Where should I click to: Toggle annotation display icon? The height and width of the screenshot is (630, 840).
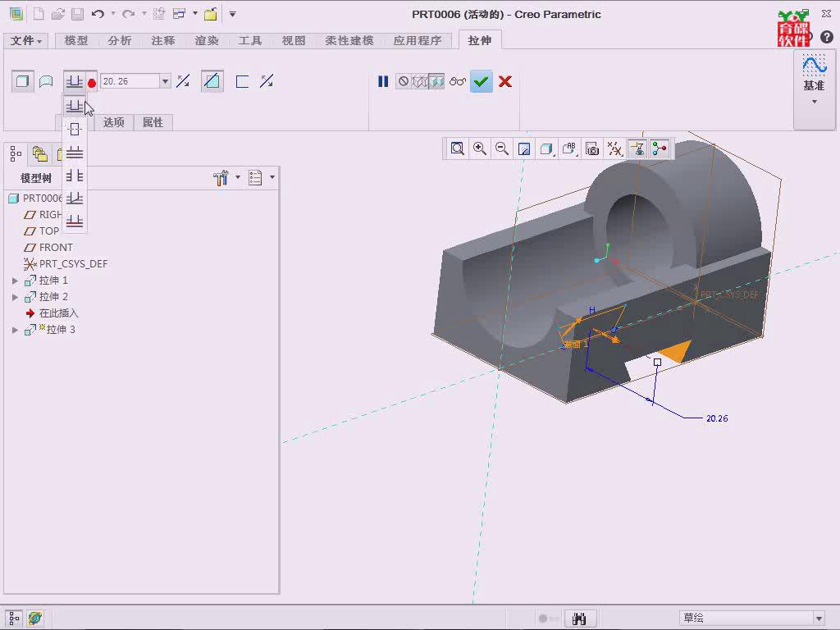click(637, 148)
